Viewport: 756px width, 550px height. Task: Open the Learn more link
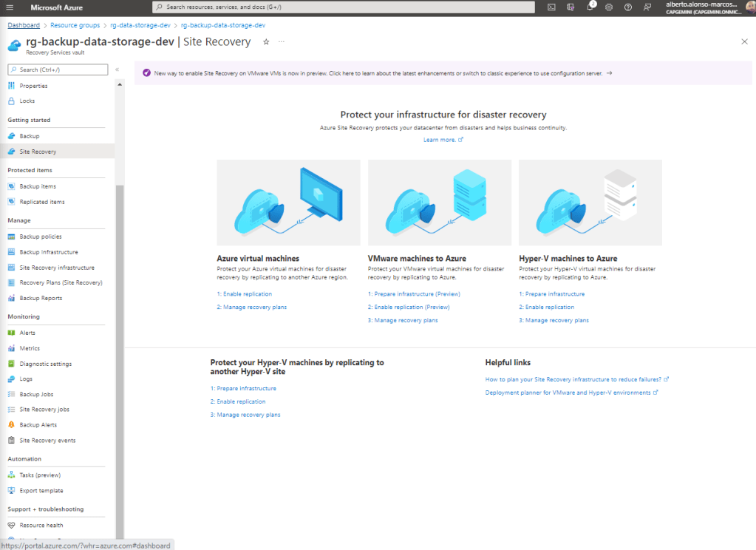[442, 140]
